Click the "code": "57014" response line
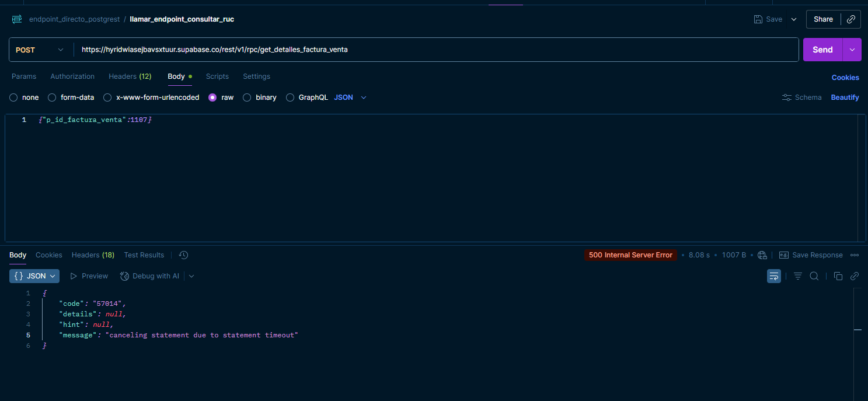The width and height of the screenshot is (868, 401). 92,304
